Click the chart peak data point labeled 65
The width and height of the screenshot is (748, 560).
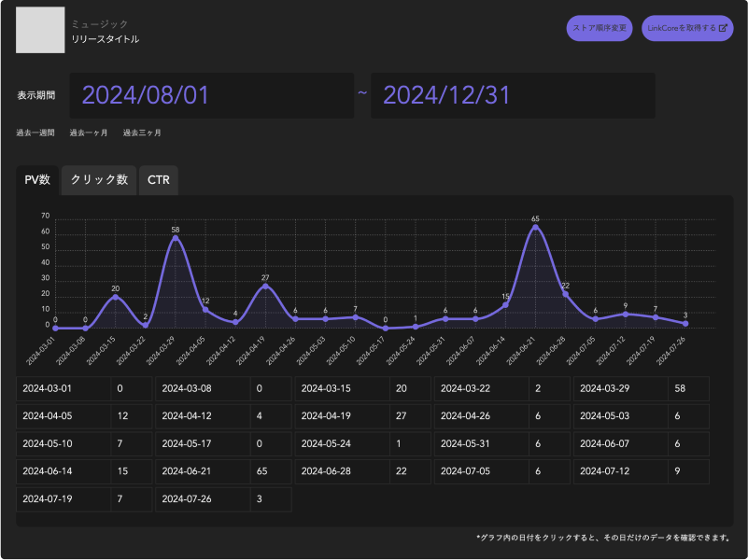click(x=535, y=227)
